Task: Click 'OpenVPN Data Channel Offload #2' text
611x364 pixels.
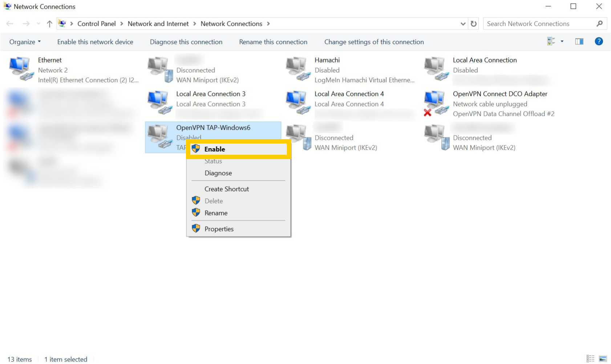Action: tap(503, 114)
